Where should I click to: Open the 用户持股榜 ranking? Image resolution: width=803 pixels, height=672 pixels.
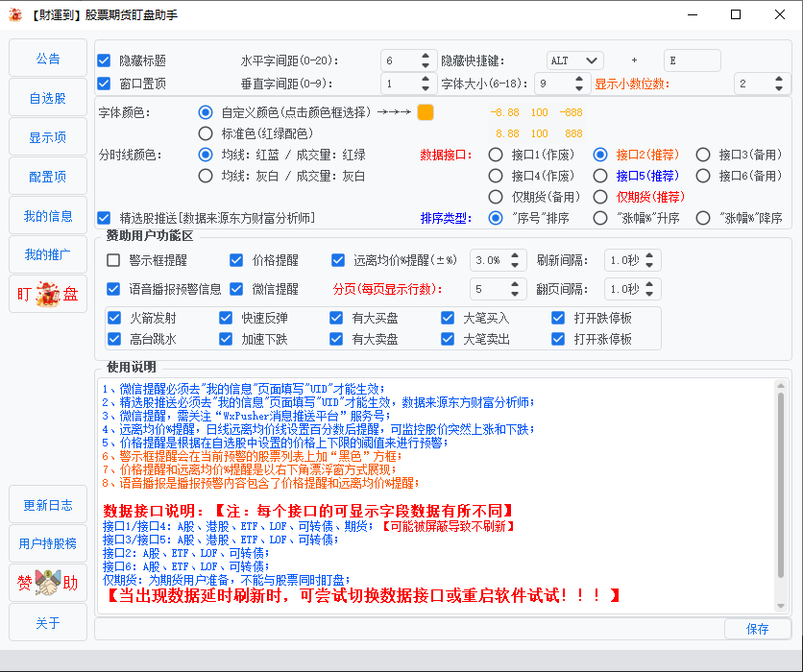click(x=47, y=543)
